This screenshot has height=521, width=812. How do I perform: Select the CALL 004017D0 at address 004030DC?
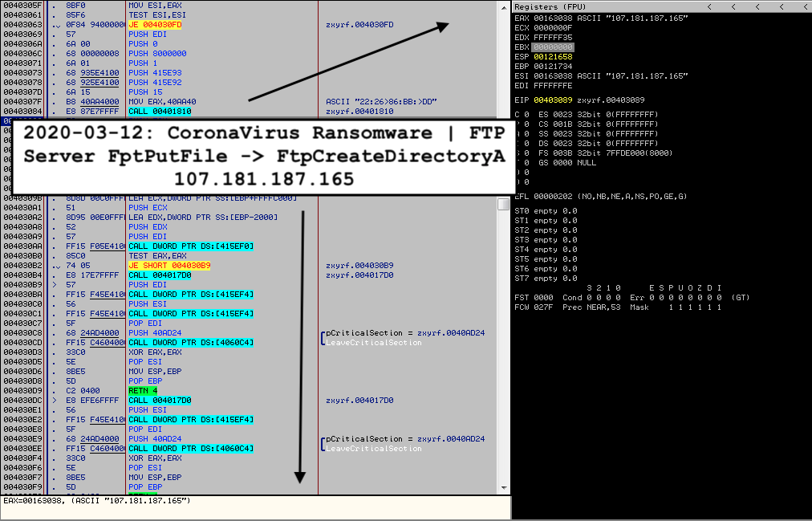click(160, 401)
